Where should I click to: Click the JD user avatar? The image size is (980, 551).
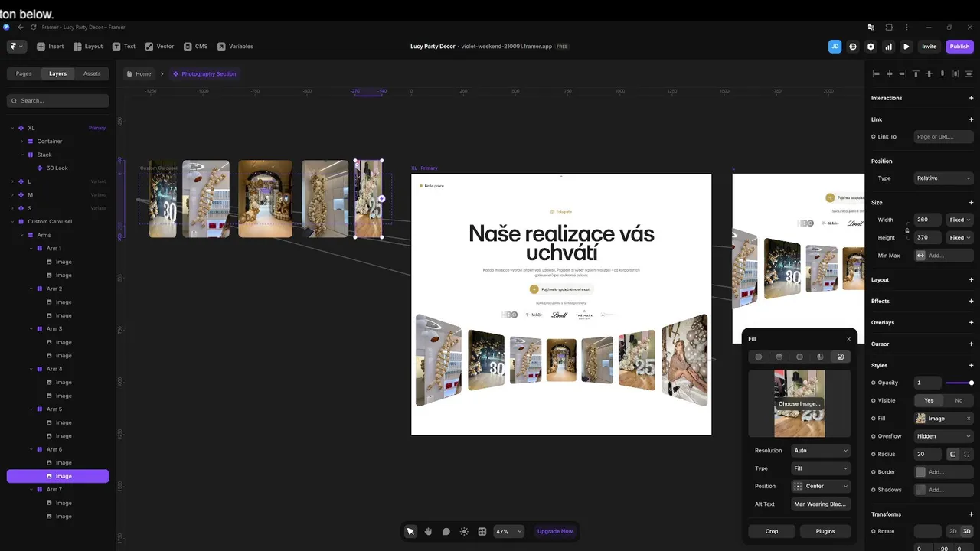point(835,47)
